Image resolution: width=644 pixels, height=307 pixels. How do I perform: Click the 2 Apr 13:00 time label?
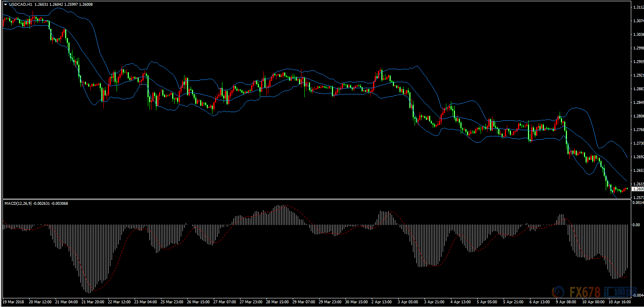[x=382, y=302]
